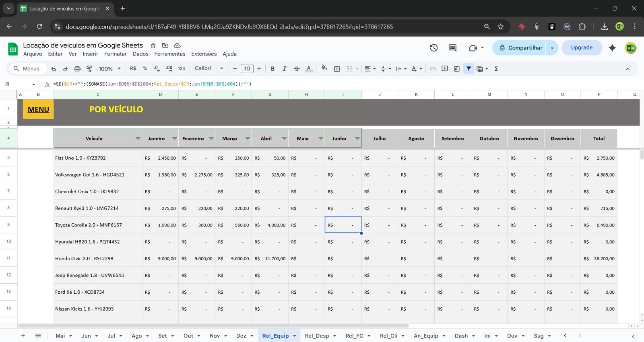Click the font size input field
Image resolution: width=644 pixels, height=342 pixels.
[x=247, y=69]
